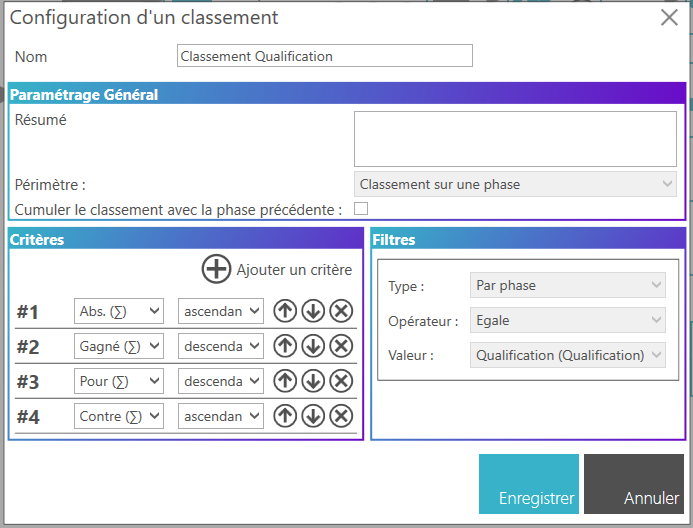Move criterion #1 down
The width and height of the screenshot is (693, 528).
point(313,311)
